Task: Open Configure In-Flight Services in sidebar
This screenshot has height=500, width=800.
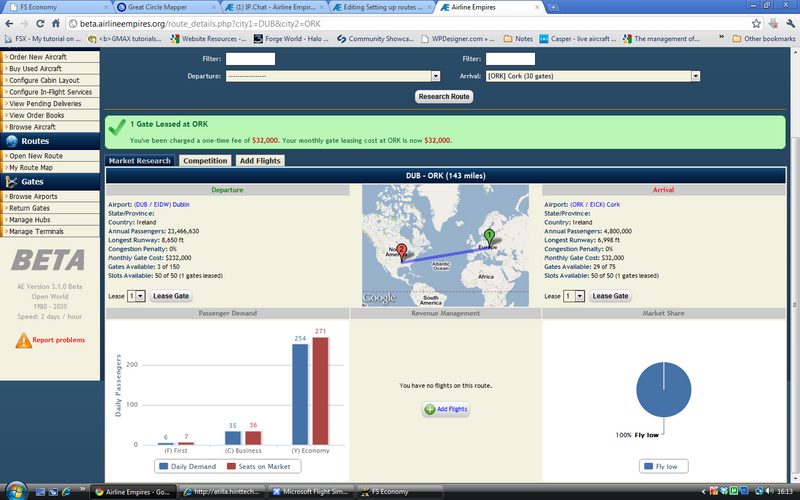Action: coord(49,92)
